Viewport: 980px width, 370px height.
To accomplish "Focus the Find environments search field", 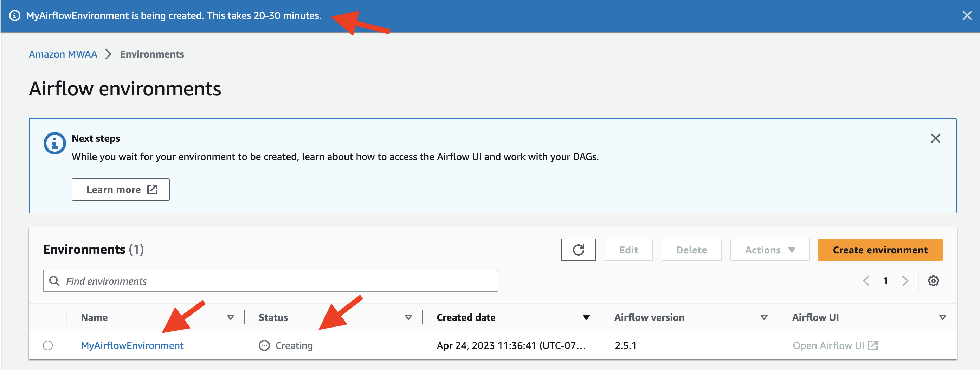I will click(271, 281).
